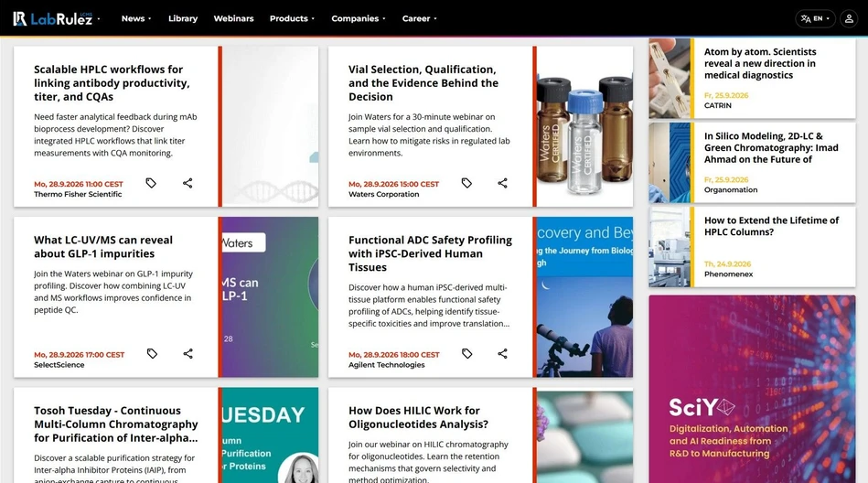The height and width of the screenshot is (483, 868).
Task: Open In Silico Modeling, 2D-LC news article
Action: point(771,148)
